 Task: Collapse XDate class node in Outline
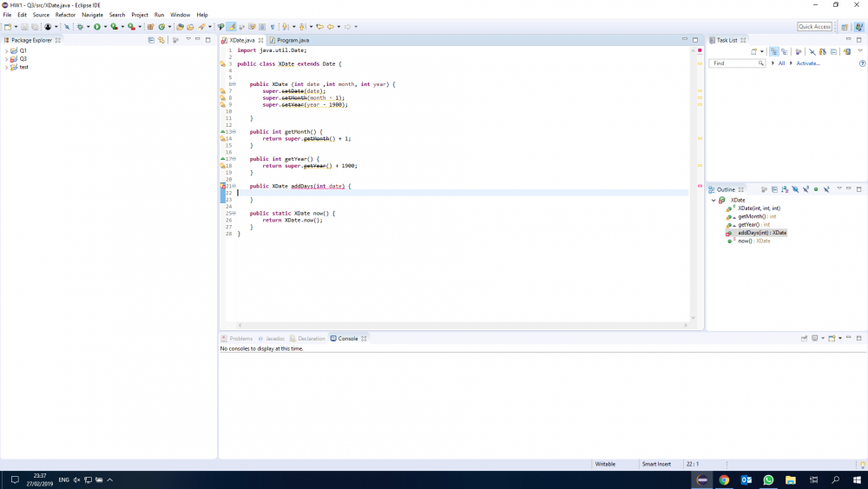point(713,201)
